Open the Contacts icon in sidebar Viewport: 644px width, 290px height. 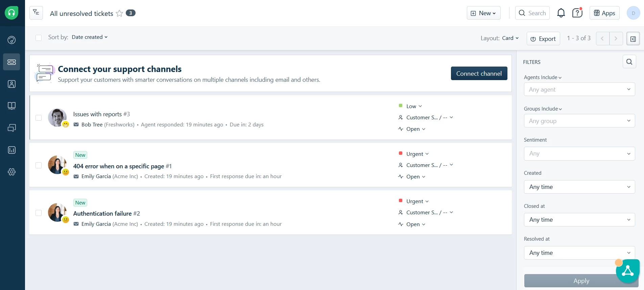(x=11, y=84)
